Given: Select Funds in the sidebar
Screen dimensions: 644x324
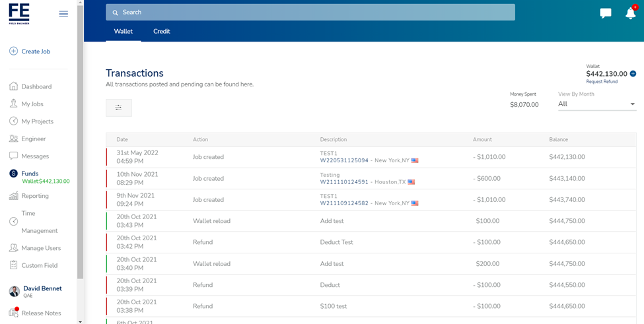Looking at the screenshot, I should (30, 174).
